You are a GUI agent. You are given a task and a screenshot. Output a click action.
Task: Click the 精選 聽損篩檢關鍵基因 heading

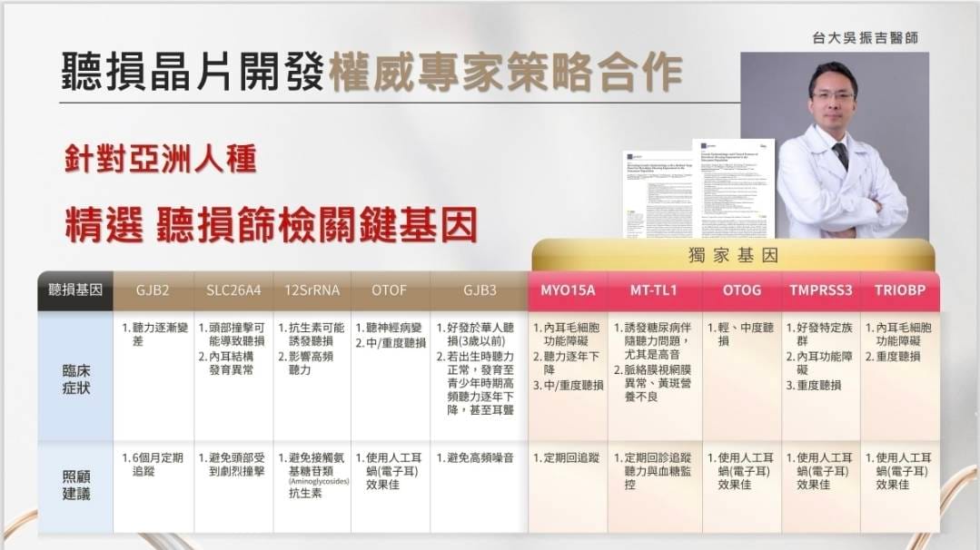[271, 223]
